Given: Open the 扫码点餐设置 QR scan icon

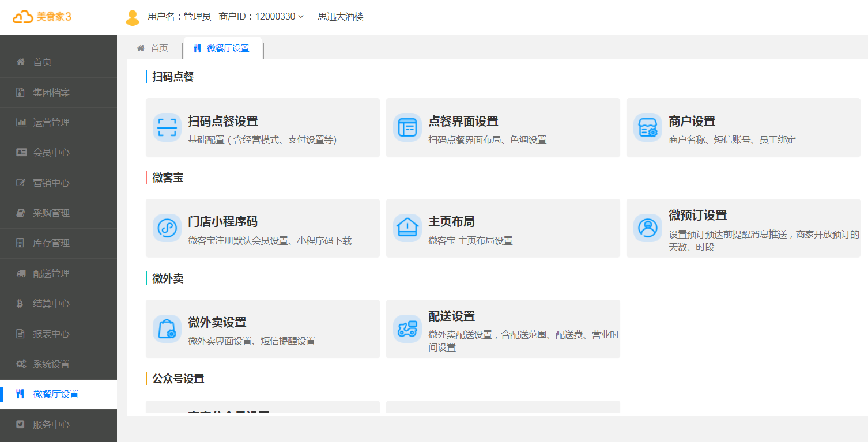Looking at the screenshot, I should (167, 127).
